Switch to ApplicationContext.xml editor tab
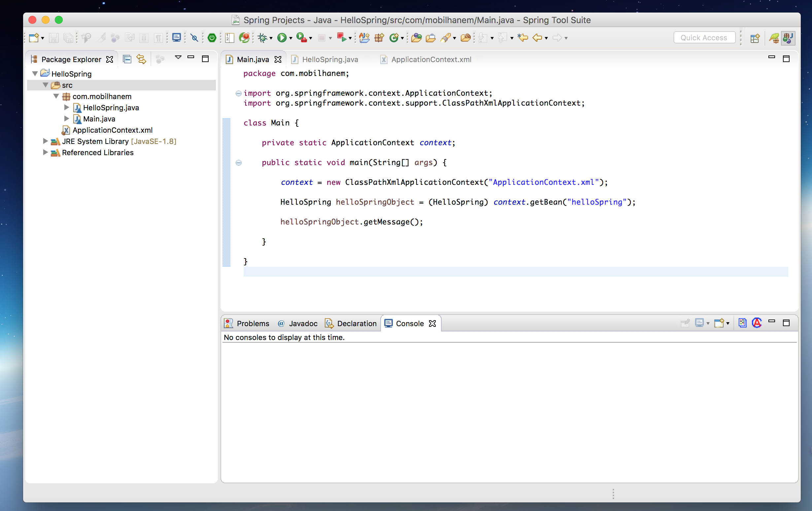 [x=426, y=59]
